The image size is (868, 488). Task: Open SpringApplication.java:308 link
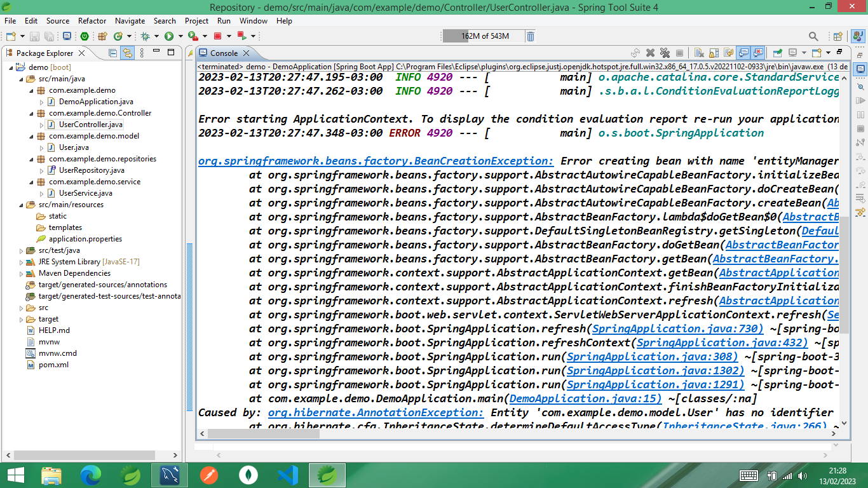point(652,356)
